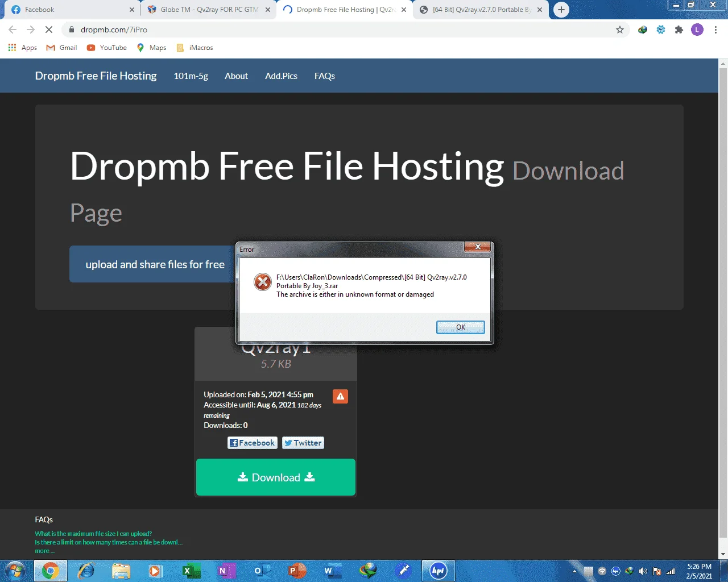728x582 pixels.
Task: Launch Internet Explorer from the taskbar
Action: coord(86,571)
